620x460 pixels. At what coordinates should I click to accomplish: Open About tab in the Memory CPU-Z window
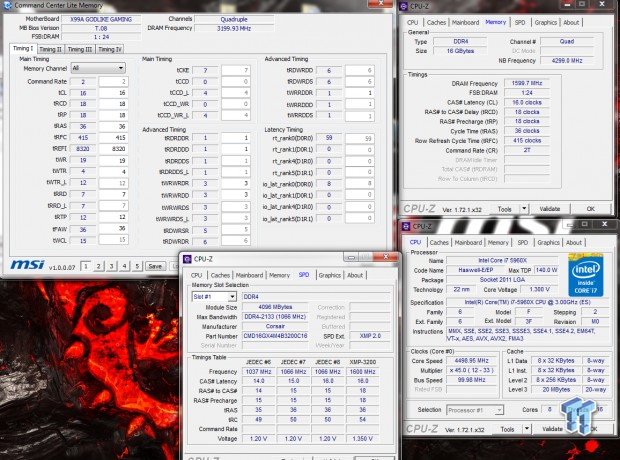point(571,23)
